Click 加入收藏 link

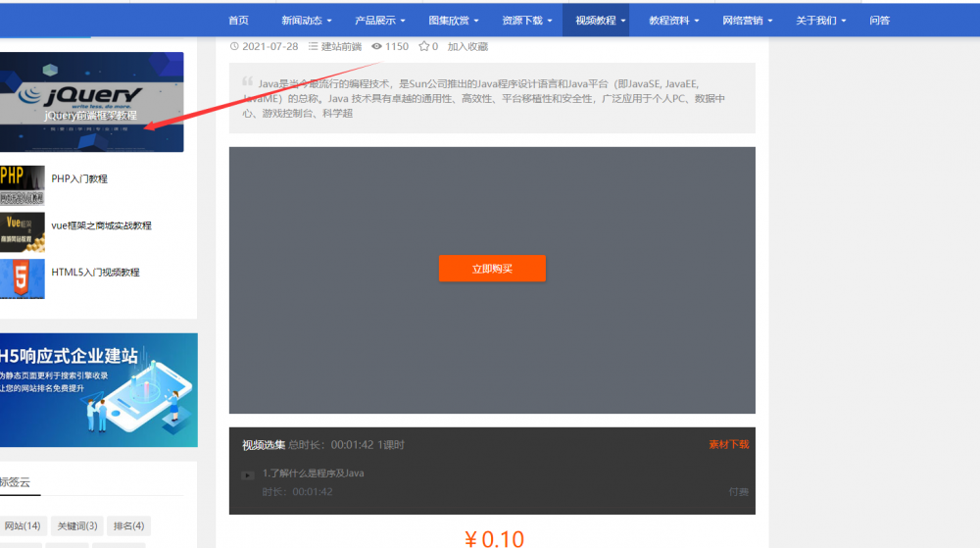pos(467,46)
